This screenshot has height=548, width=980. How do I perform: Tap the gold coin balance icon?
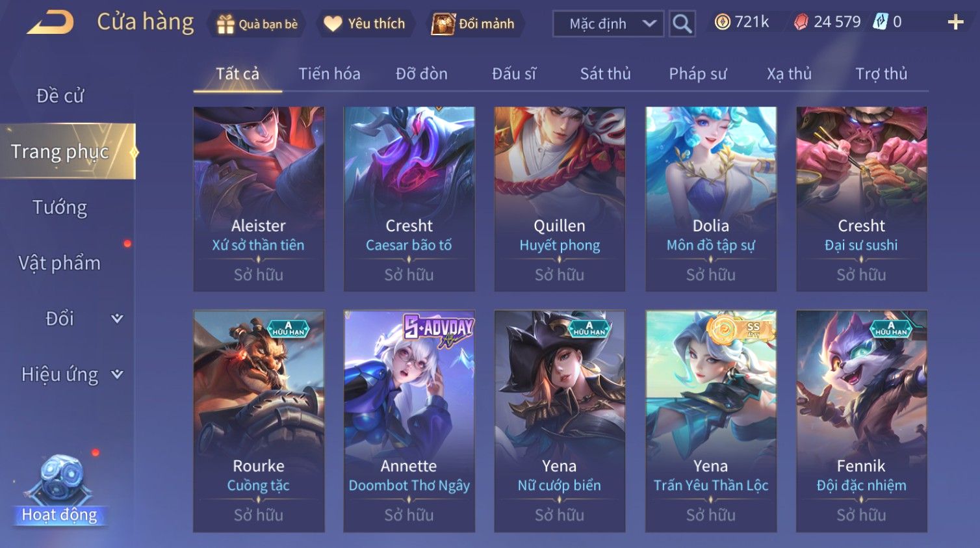point(722,22)
